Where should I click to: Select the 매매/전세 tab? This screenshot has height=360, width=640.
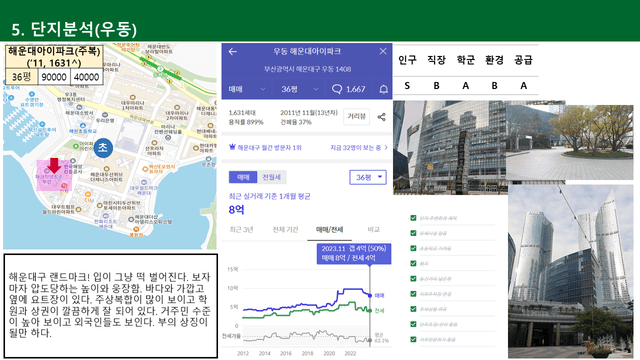(x=329, y=229)
